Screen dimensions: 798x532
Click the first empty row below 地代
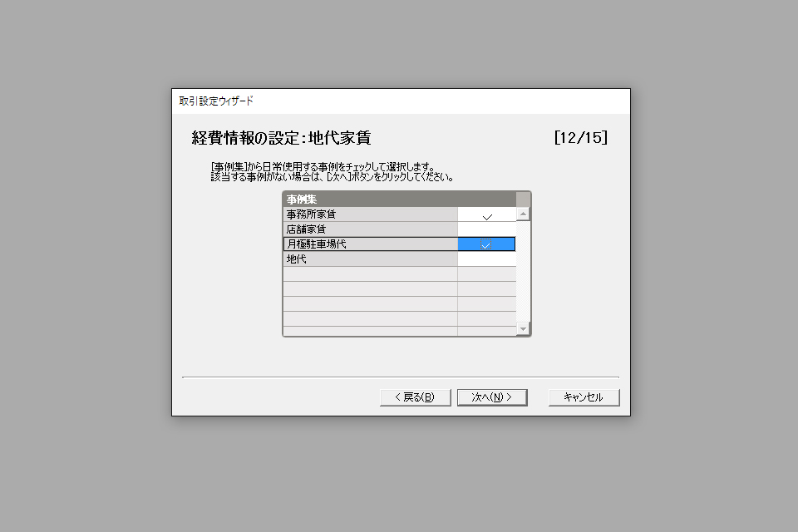(400, 273)
